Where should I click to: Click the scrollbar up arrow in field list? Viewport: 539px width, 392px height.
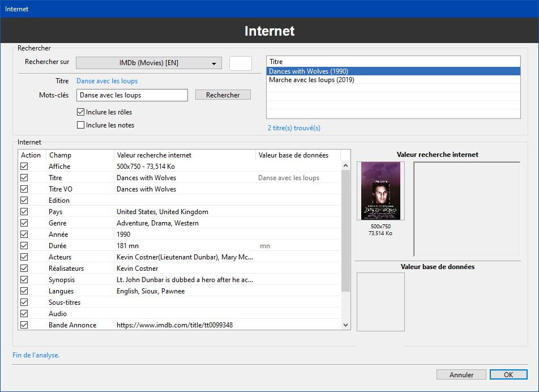[346, 166]
